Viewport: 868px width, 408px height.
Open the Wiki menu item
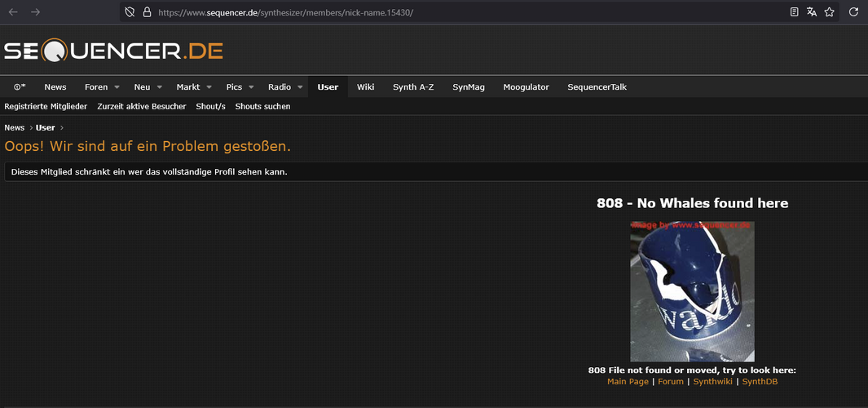tap(365, 87)
